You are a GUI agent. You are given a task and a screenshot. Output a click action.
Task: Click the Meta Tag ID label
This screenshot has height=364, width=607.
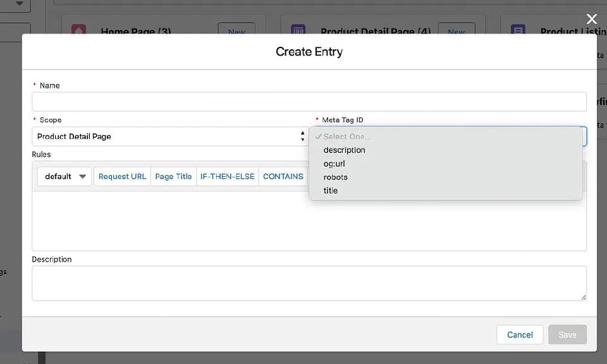[x=343, y=120]
